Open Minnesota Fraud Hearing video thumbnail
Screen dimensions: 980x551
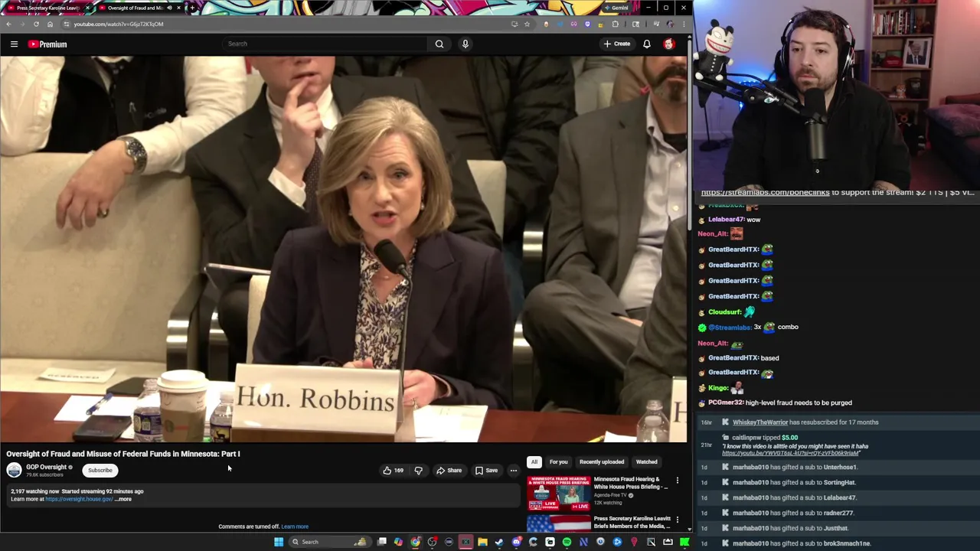559,493
